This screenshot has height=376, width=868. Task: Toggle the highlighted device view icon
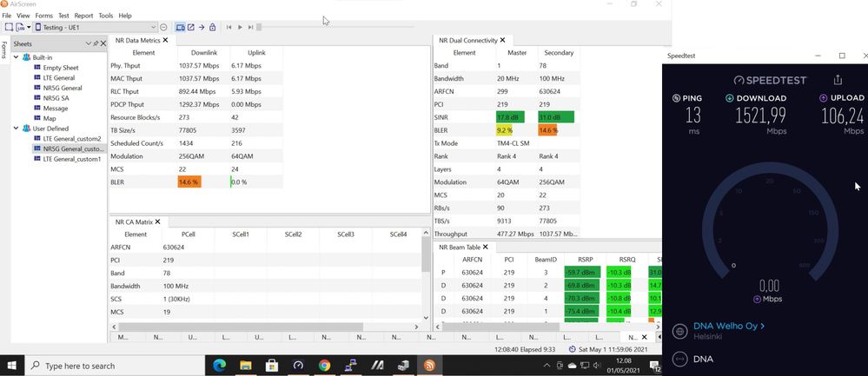point(181,27)
